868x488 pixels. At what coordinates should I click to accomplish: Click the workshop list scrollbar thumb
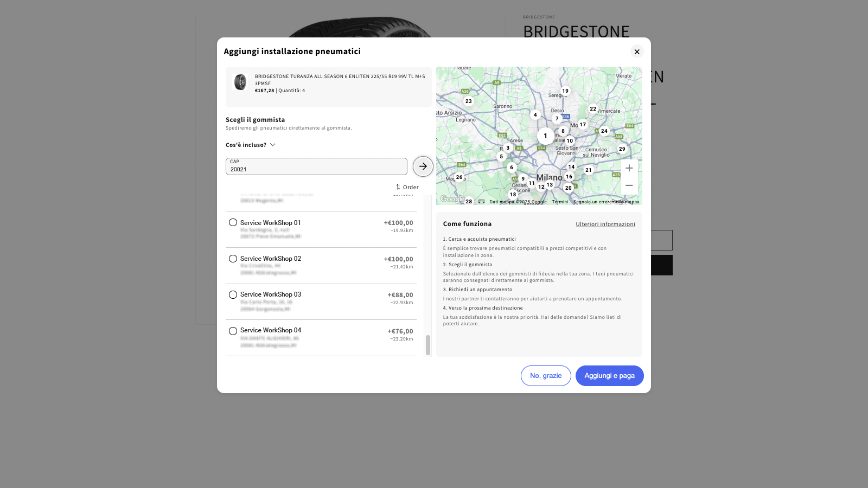point(428,345)
